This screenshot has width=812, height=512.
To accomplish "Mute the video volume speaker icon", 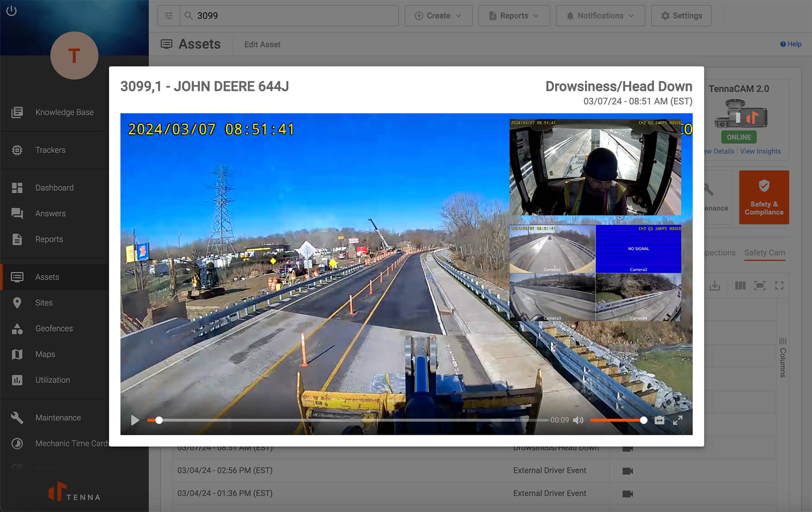I will click(x=578, y=420).
